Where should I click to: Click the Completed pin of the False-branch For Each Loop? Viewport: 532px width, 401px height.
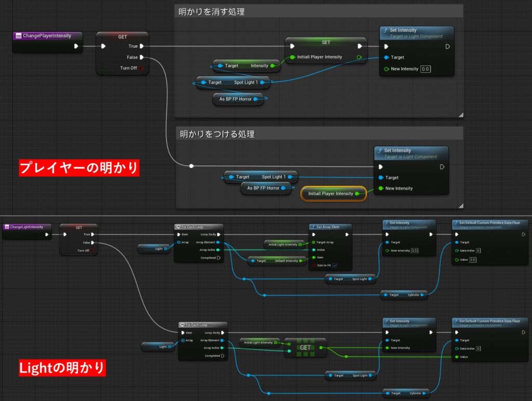222,356
